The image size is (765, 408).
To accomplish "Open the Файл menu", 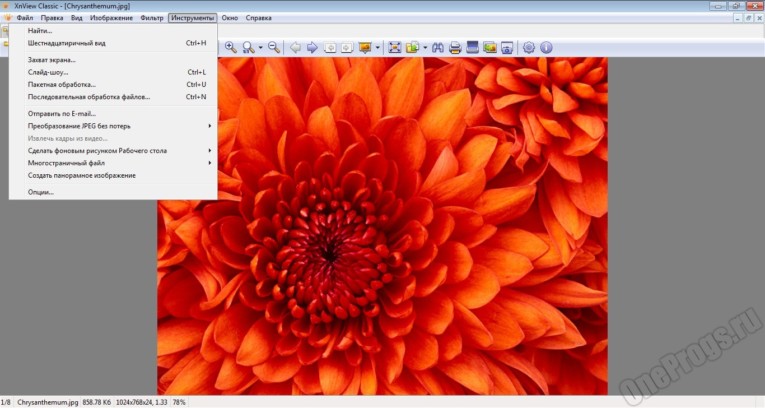I will [25, 18].
